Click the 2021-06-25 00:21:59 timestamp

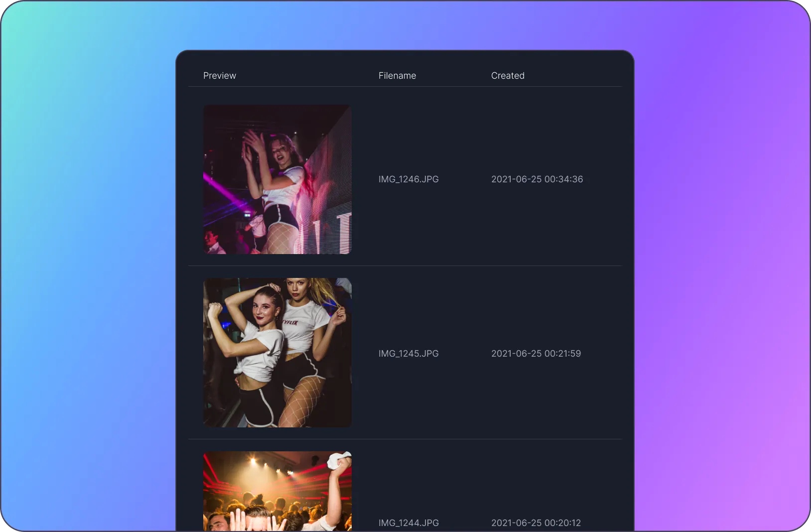536,354
